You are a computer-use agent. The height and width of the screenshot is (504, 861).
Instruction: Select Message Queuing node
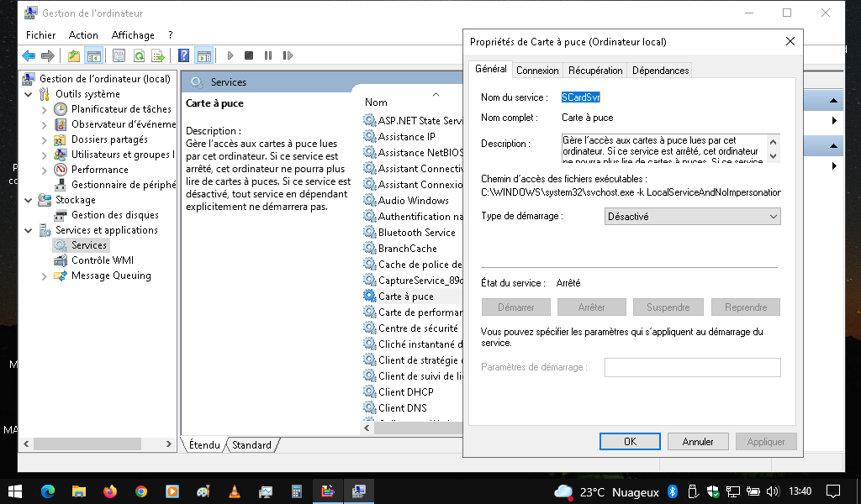point(111,276)
